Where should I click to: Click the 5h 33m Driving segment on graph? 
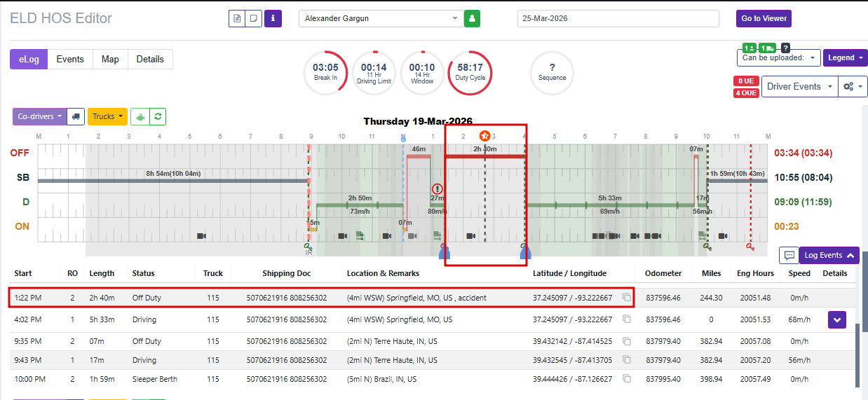[x=610, y=205]
